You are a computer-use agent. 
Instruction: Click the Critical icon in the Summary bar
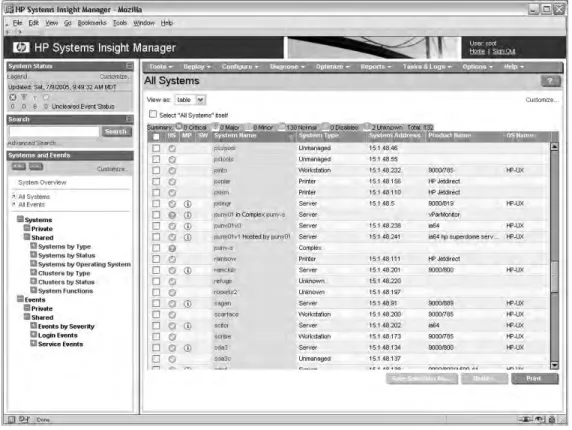coord(179,127)
